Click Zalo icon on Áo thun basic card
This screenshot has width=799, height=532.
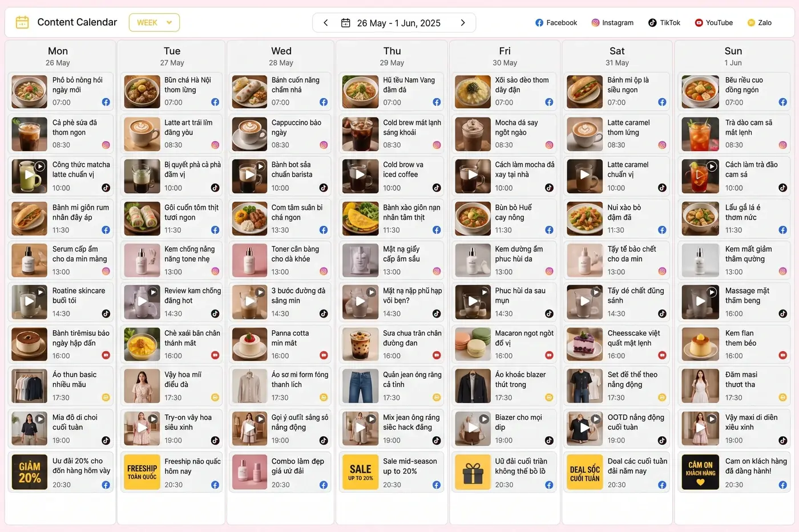point(106,397)
